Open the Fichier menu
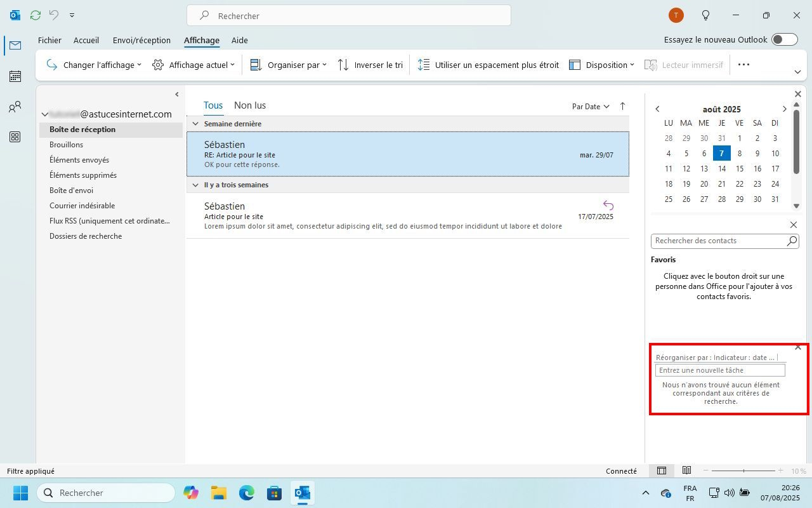This screenshot has width=812, height=508. (49, 40)
